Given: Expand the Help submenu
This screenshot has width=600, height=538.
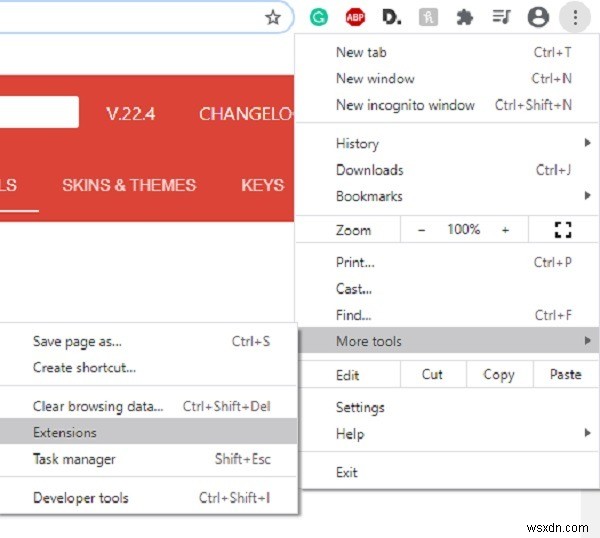Looking at the screenshot, I should point(448,434).
